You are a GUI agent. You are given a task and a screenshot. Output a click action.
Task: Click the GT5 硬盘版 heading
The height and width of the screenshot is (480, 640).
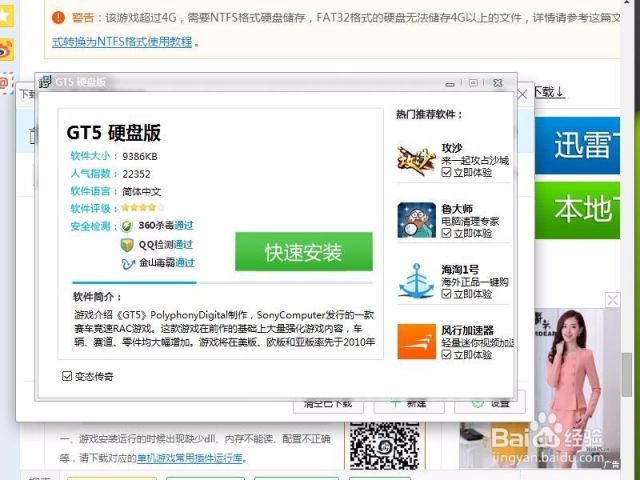click(x=113, y=132)
